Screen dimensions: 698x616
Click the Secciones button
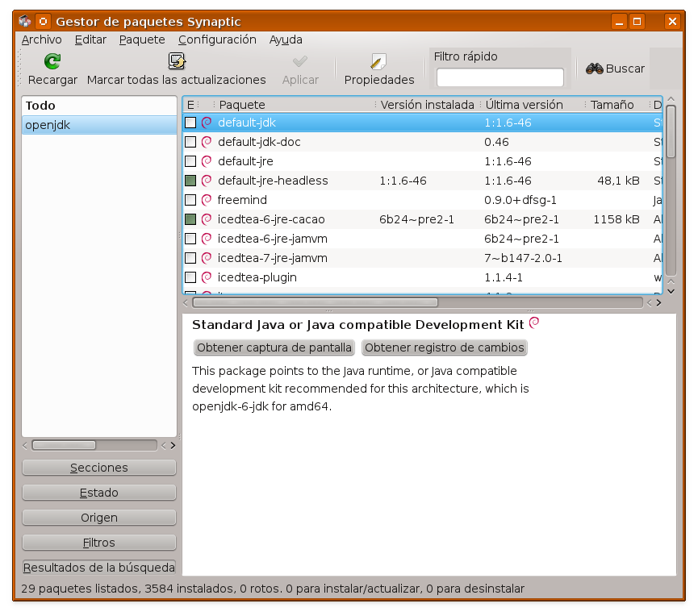pos(98,468)
